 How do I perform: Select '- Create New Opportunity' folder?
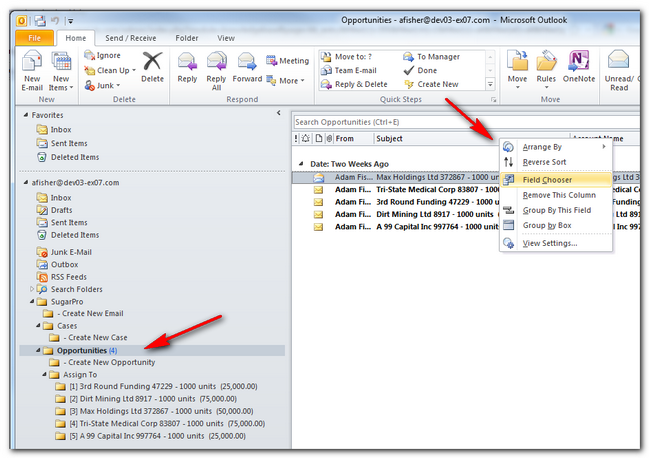coord(102,362)
